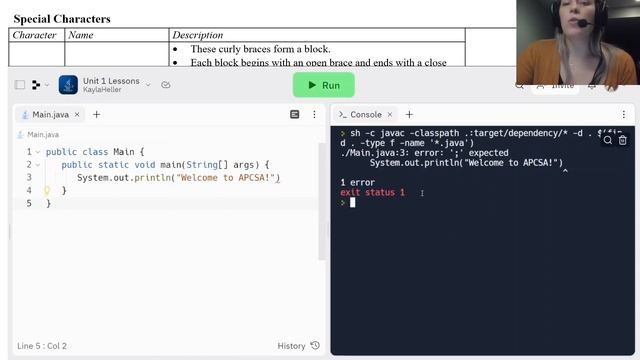640x360 pixels.
Task: Add a new pane tab beside Console
Action: point(409,115)
